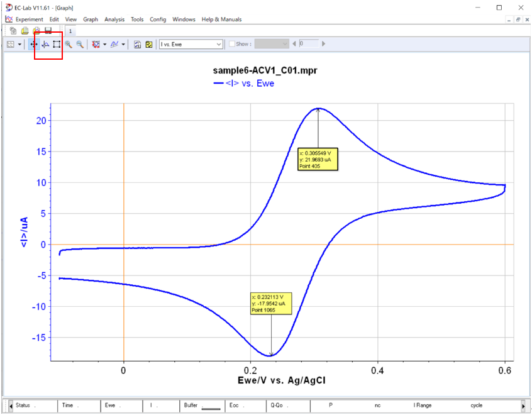Click the previous cycle left arrow
532x415 pixels.
[x=294, y=44]
